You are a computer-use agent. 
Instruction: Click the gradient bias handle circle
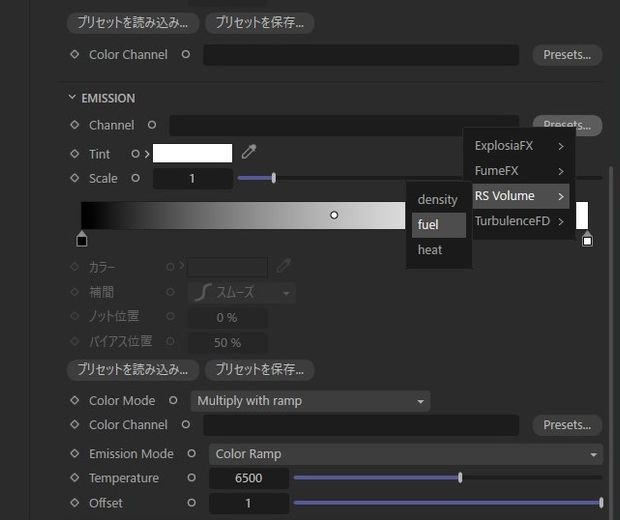tap(334, 215)
